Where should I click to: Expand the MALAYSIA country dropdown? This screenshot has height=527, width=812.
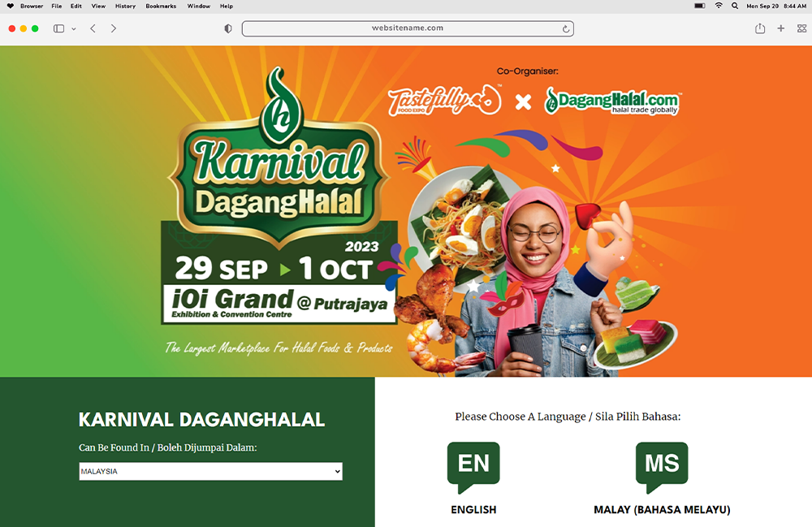point(211,471)
